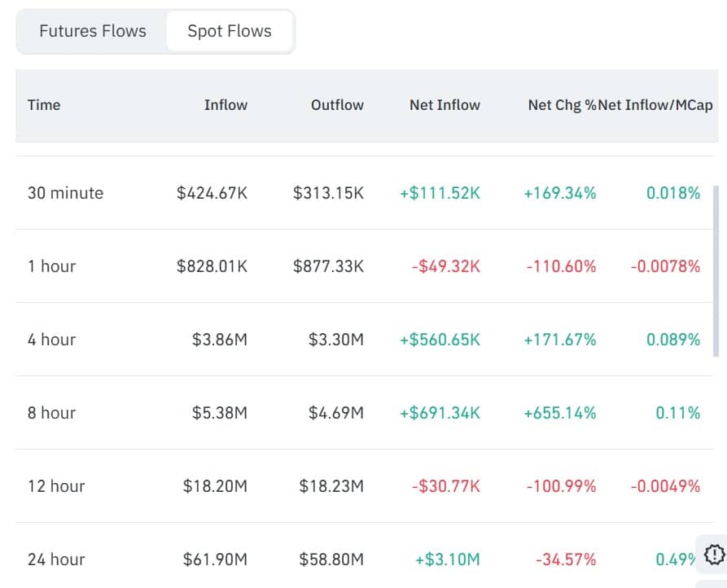Select the 8 hour row
The height and width of the screenshot is (588, 727).
coord(52,413)
